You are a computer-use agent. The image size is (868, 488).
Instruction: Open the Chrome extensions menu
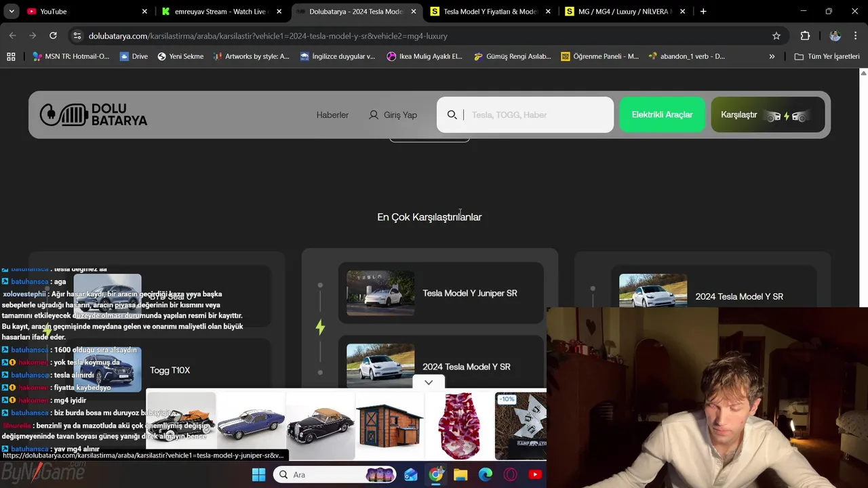tap(806, 36)
